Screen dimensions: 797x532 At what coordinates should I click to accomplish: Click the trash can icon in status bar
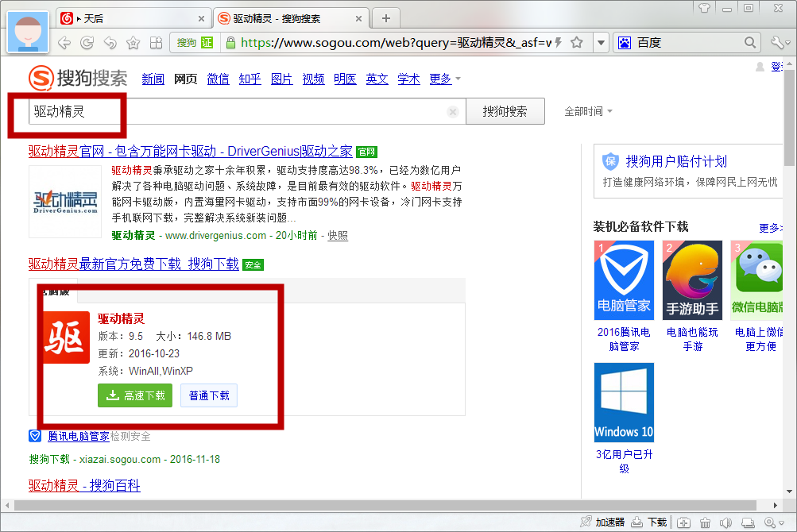704,522
